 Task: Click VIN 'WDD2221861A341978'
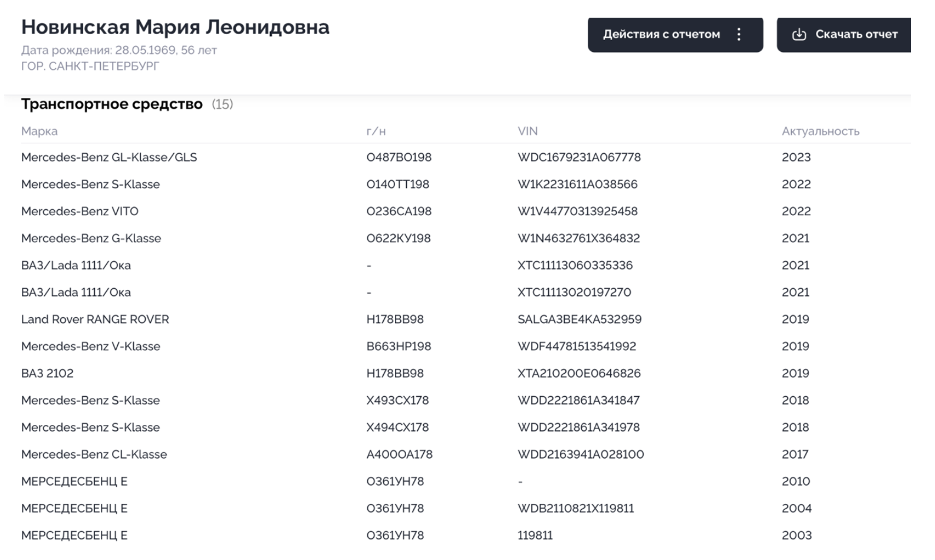[x=578, y=428]
